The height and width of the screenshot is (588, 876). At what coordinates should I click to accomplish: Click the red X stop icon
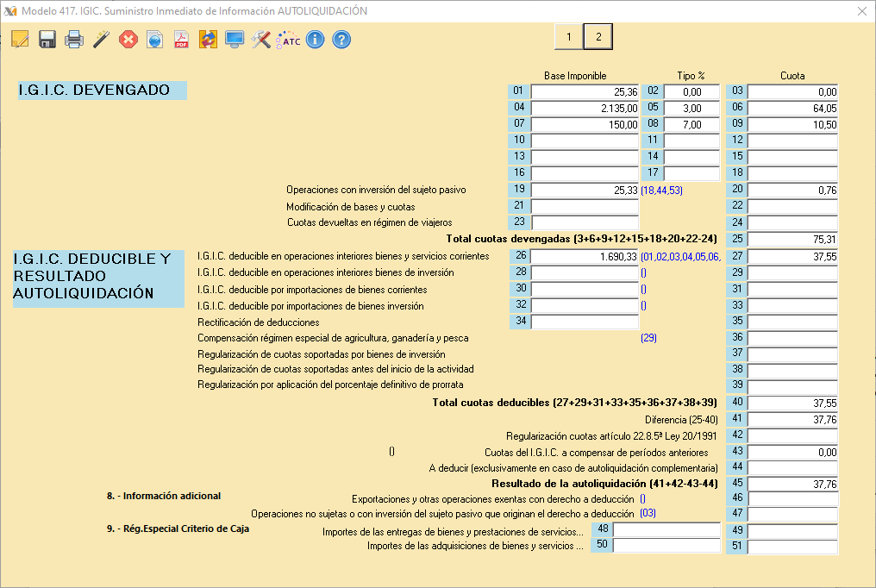[128, 40]
